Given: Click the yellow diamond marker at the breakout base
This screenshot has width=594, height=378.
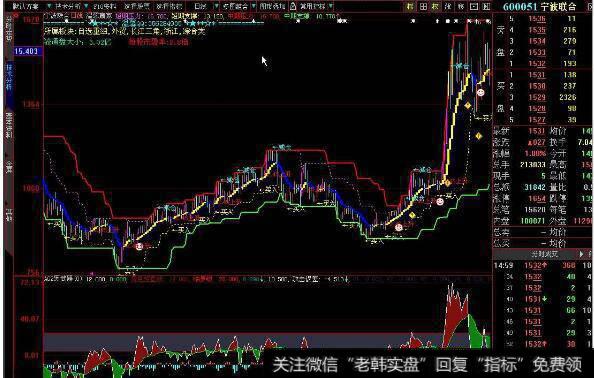Looking at the screenshot, I should [447, 183].
